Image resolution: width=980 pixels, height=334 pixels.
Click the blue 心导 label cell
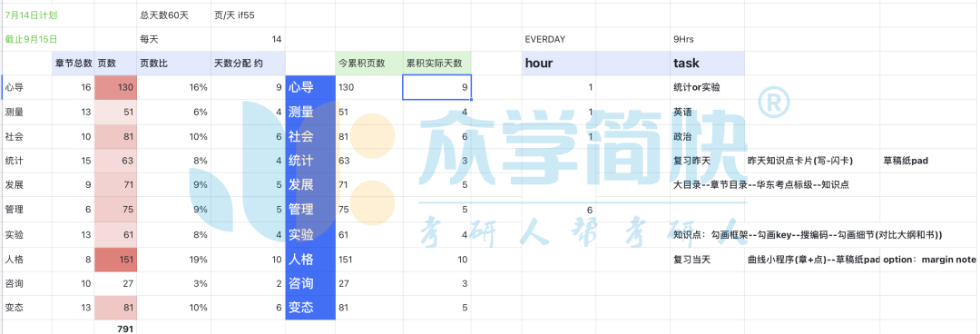click(x=310, y=87)
